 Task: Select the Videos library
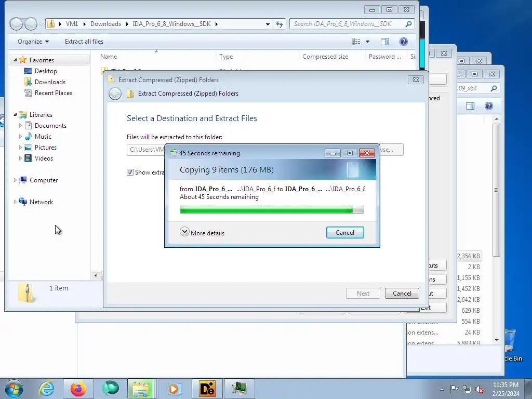point(44,158)
